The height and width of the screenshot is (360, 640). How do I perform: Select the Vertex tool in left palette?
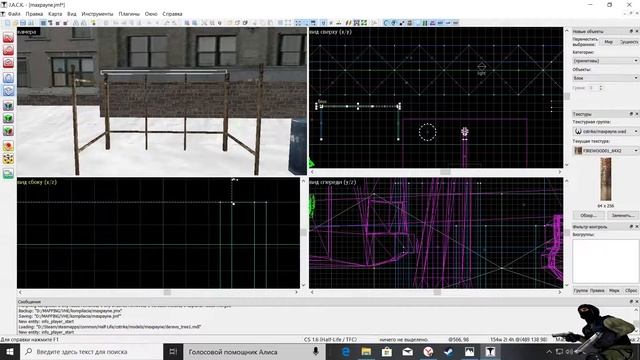pos(8,159)
